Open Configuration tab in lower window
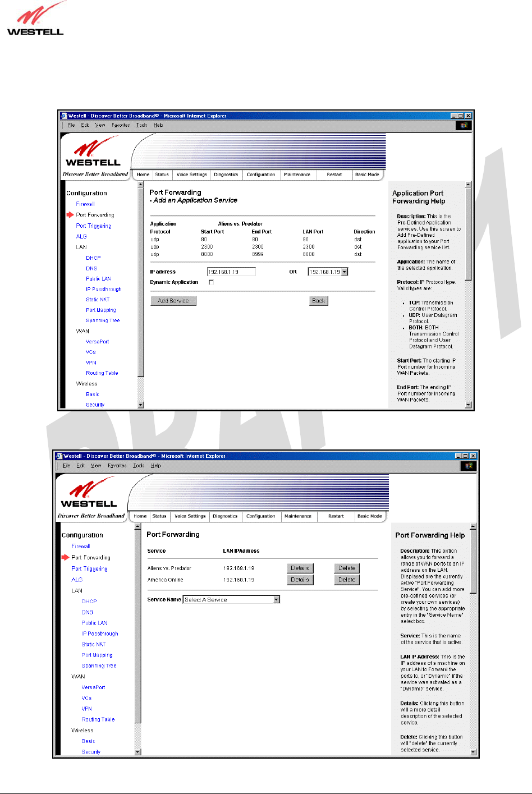 261,516
